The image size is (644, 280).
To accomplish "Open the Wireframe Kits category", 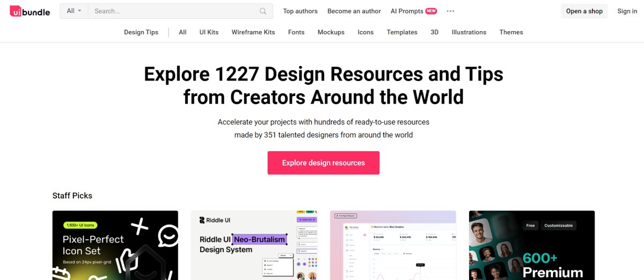I will [x=253, y=32].
